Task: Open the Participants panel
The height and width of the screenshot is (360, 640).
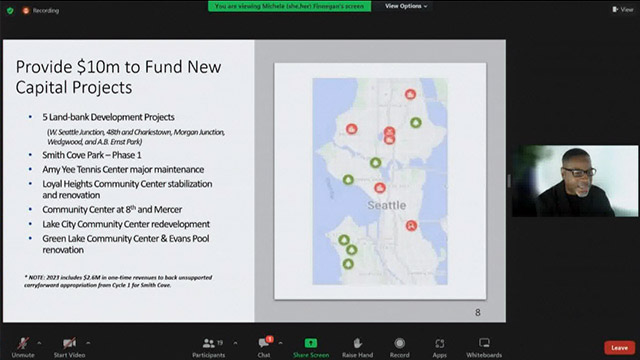Action: tap(209, 347)
